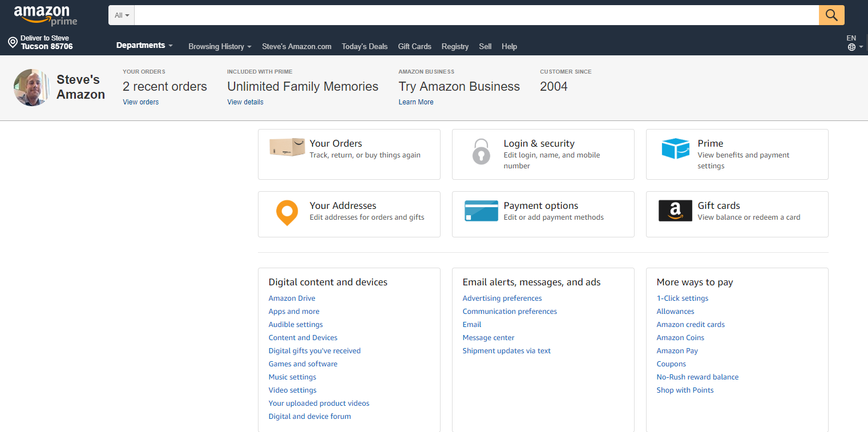
Task: Open Gift Cards in the nav bar
Action: 415,47
